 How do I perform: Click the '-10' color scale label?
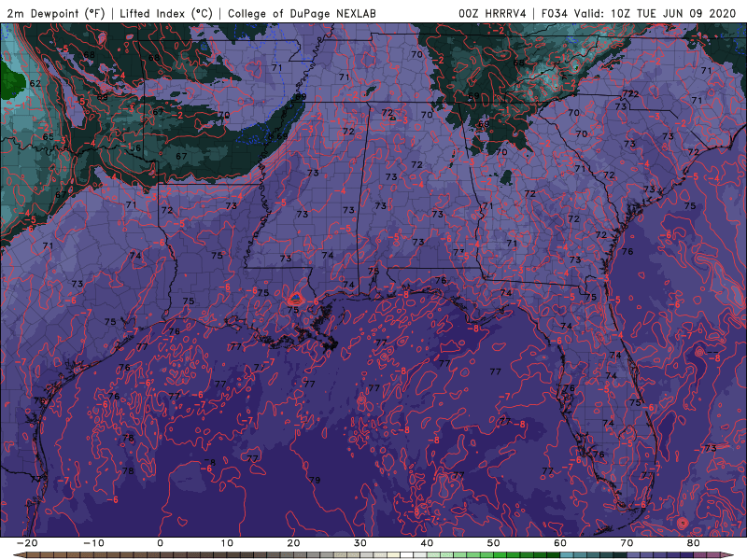tap(93, 543)
